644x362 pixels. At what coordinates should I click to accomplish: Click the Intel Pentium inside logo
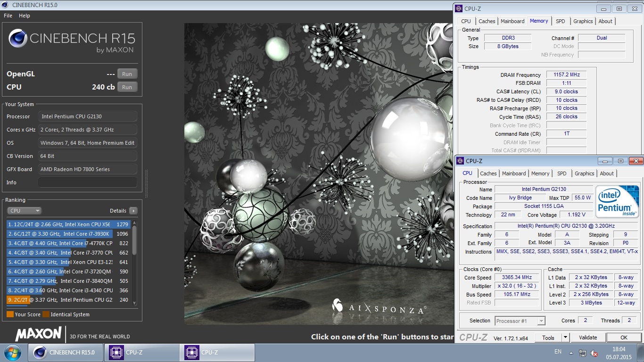tap(618, 201)
